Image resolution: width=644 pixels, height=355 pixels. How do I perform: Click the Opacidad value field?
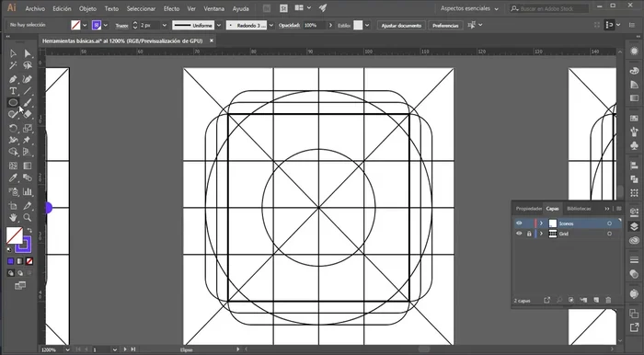pyautogui.click(x=315, y=25)
